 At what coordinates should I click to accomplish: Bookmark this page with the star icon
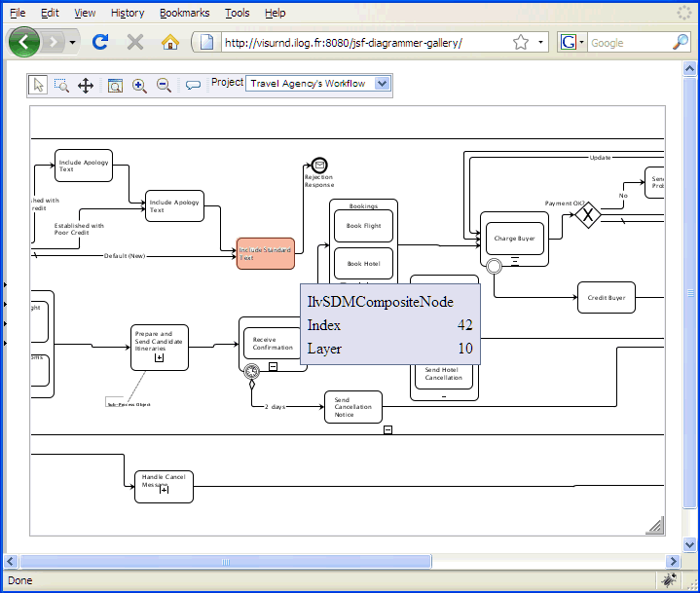[521, 42]
